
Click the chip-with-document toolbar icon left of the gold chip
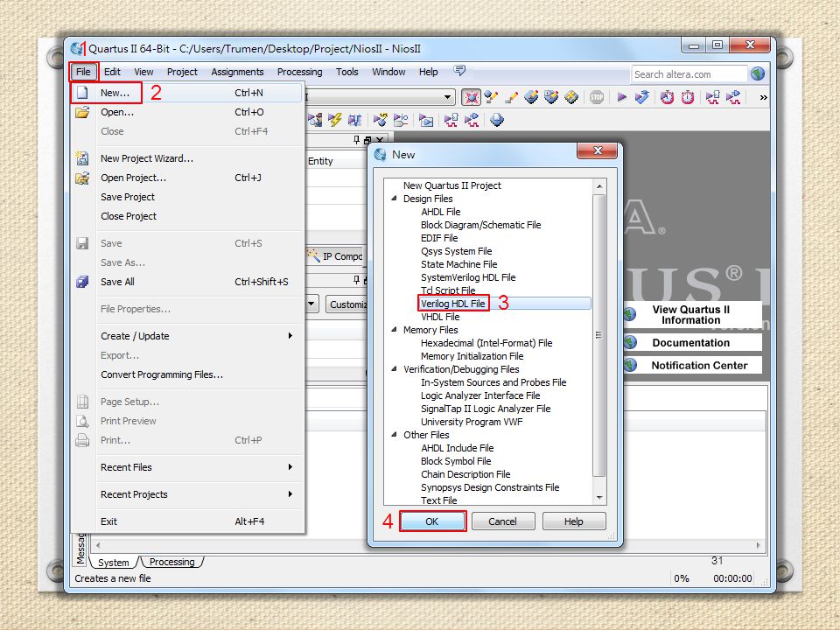551,97
